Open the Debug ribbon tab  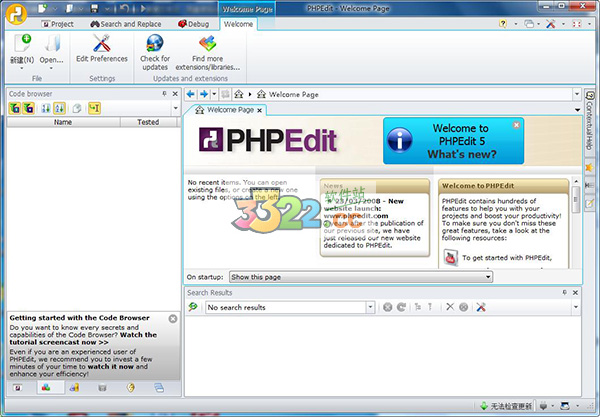194,24
